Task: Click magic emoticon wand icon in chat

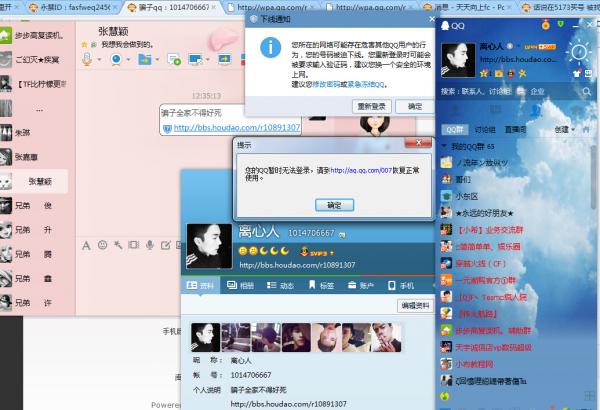Action: [x=118, y=245]
